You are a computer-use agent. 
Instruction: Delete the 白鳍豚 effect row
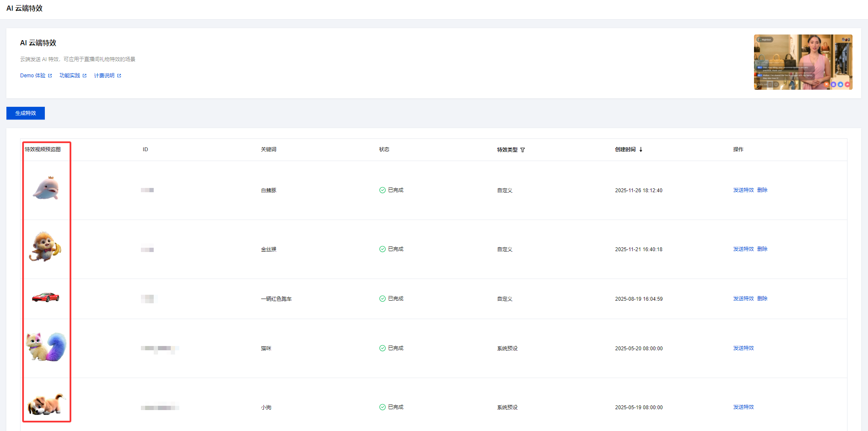click(762, 190)
